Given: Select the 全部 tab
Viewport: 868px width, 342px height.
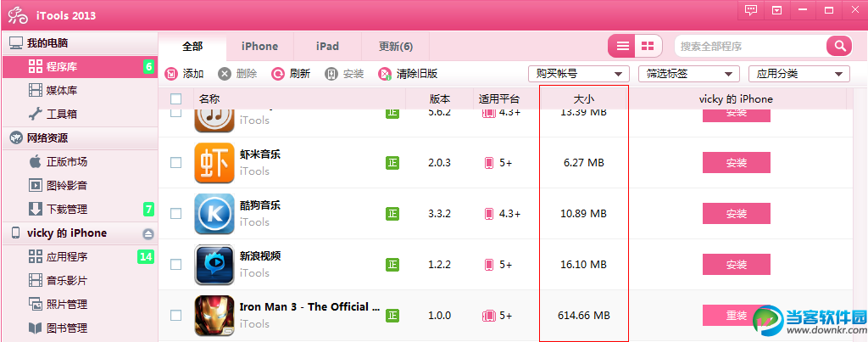Looking at the screenshot, I should click(x=192, y=47).
